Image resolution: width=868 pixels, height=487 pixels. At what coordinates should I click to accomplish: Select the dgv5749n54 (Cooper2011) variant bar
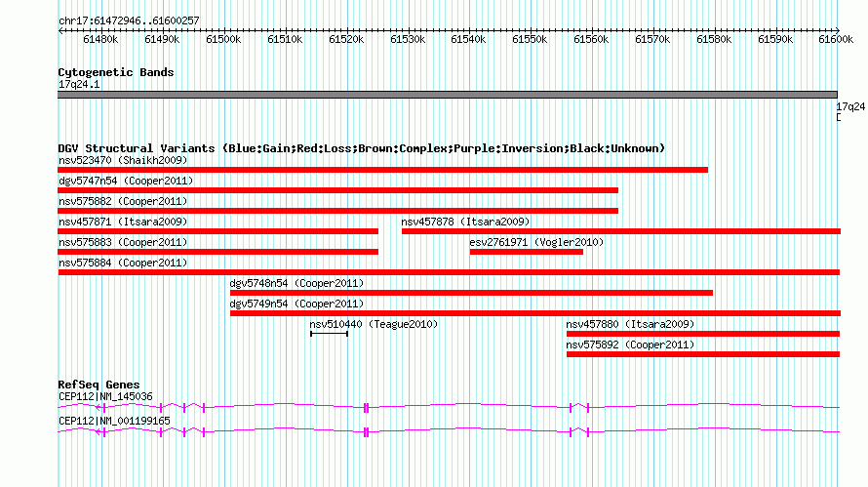[535, 313]
